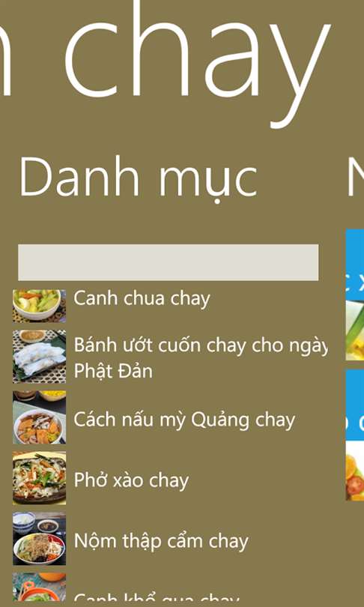Viewport: 364px width, 607px height.
Task: Open partially visible Canh khổ qua chay item
Action: tap(157, 597)
